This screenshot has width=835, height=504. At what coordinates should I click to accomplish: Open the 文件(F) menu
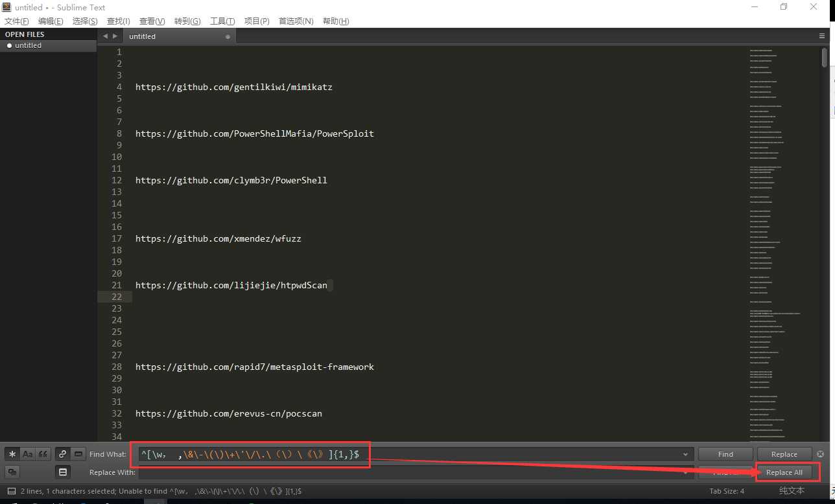(17, 21)
